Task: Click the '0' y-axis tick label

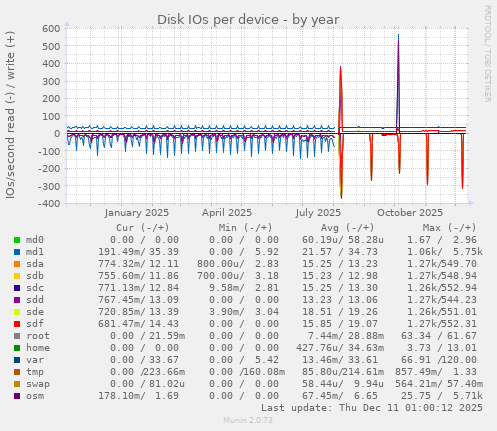Action: tap(57, 134)
